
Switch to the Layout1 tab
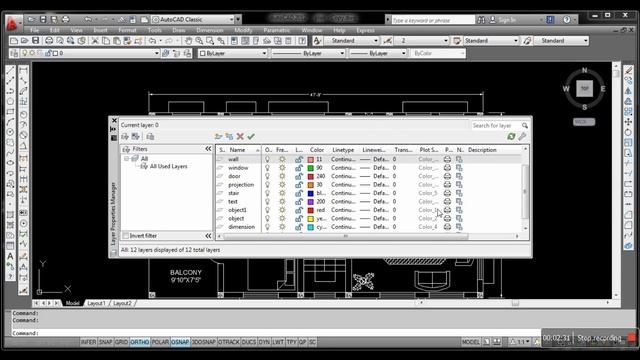[x=96, y=303]
